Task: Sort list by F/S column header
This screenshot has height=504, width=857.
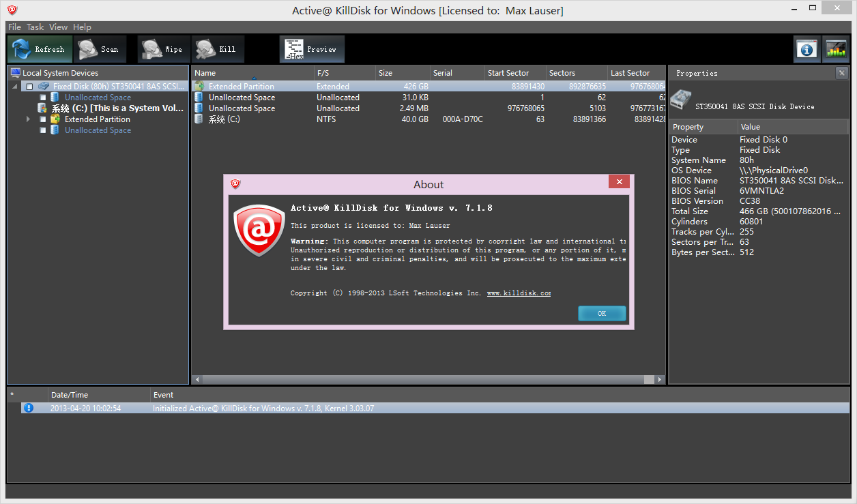Action: [x=345, y=73]
